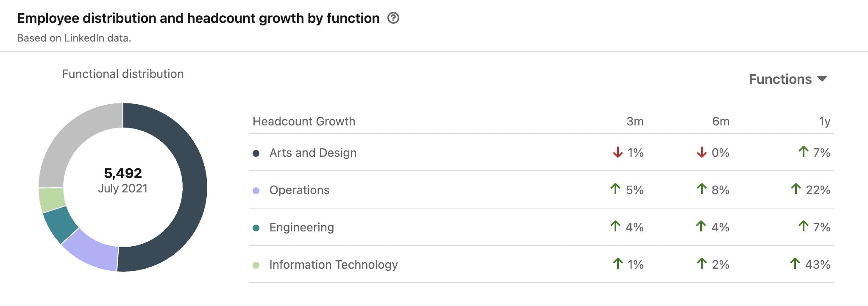Click the 1y column header
Image resolution: width=868 pixels, height=306 pixels.
[824, 121]
